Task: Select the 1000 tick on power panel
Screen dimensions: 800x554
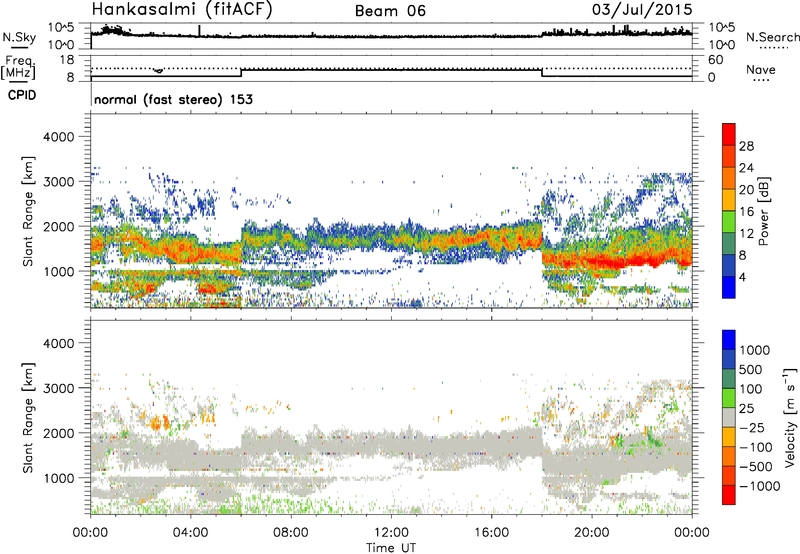Action: pos(58,271)
